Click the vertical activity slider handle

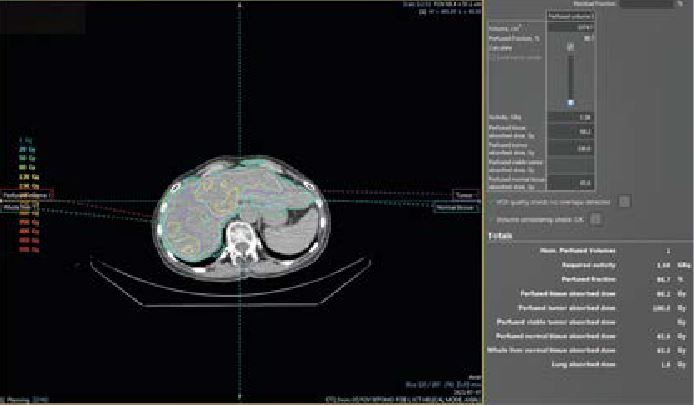click(571, 102)
